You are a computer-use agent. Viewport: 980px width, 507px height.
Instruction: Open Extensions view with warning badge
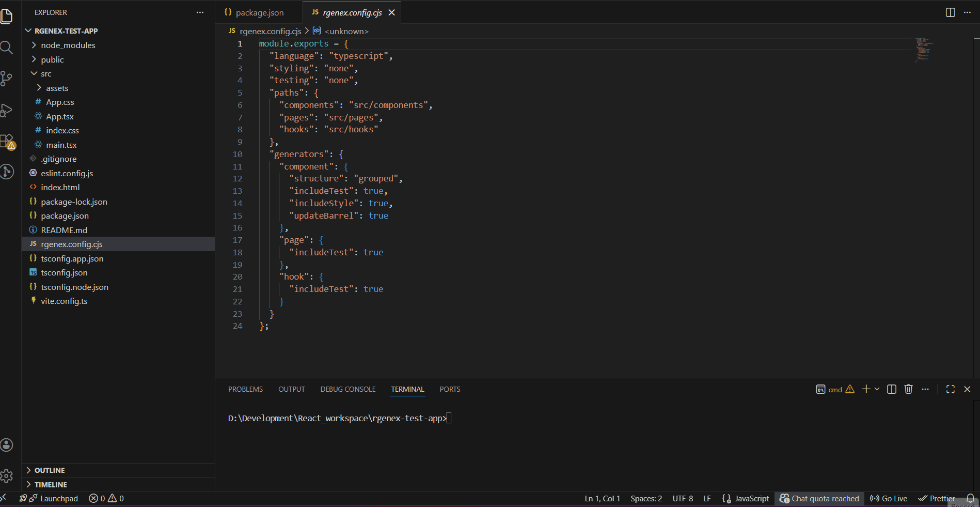click(x=8, y=142)
